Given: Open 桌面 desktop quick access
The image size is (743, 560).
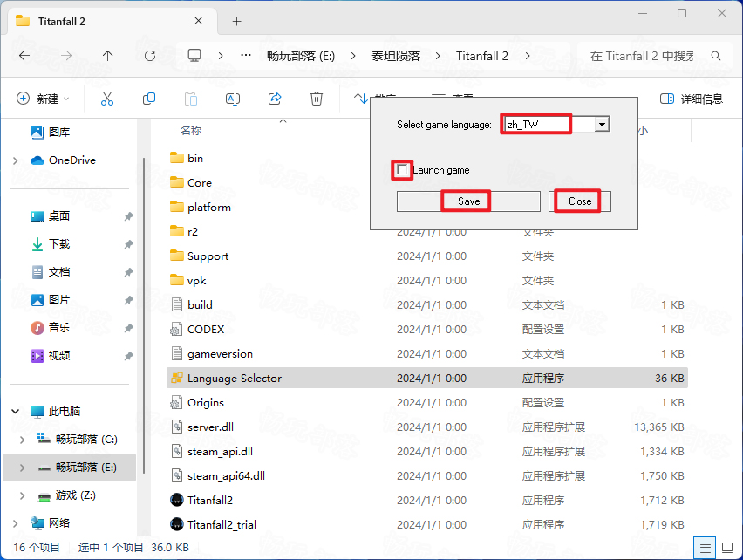Looking at the screenshot, I should 50,216.
